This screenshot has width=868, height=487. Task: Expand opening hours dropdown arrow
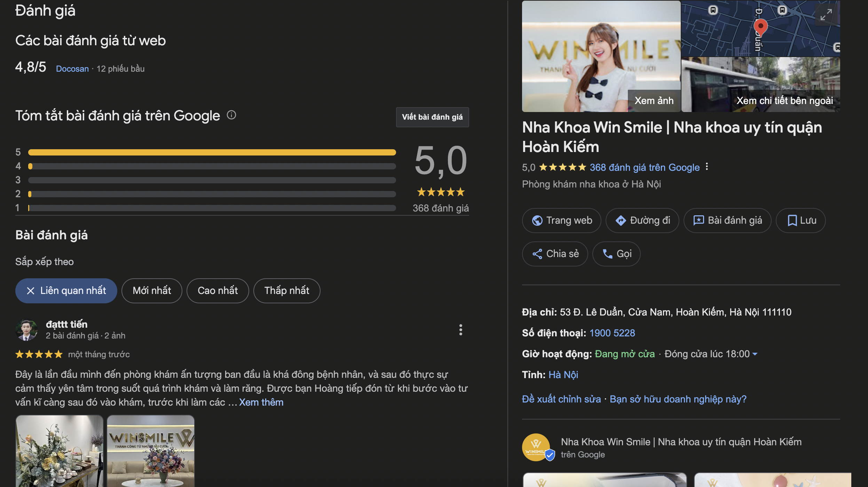755,354
